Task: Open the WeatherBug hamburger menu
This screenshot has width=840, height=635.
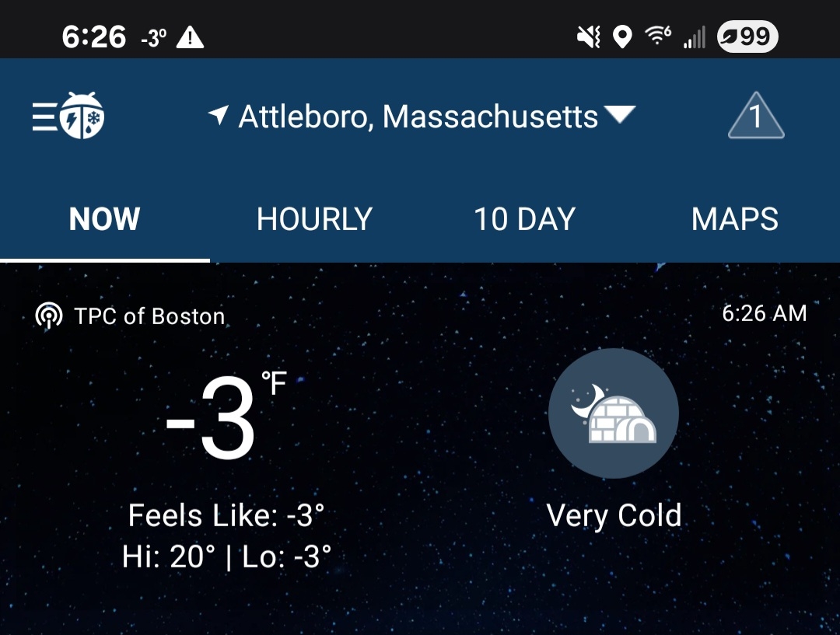Action: coord(68,117)
